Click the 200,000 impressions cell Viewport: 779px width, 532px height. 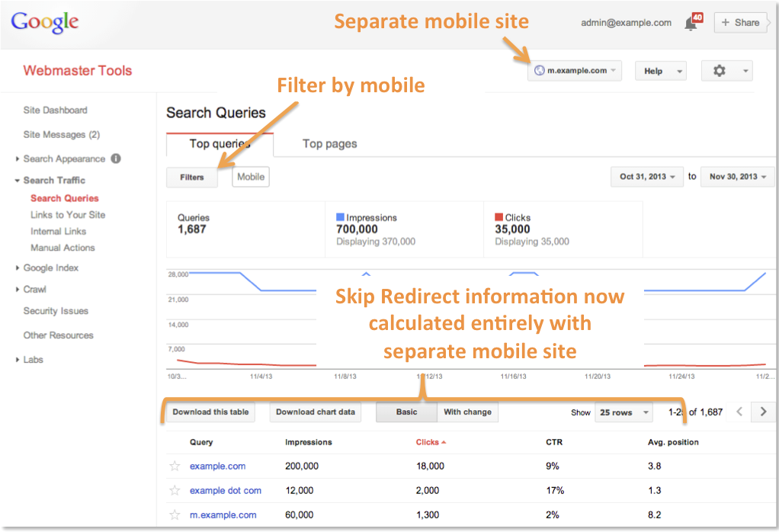point(302,466)
